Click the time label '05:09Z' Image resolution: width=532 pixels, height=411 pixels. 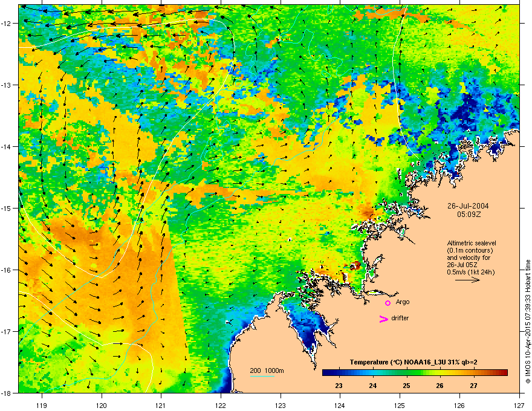pos(469,215)
